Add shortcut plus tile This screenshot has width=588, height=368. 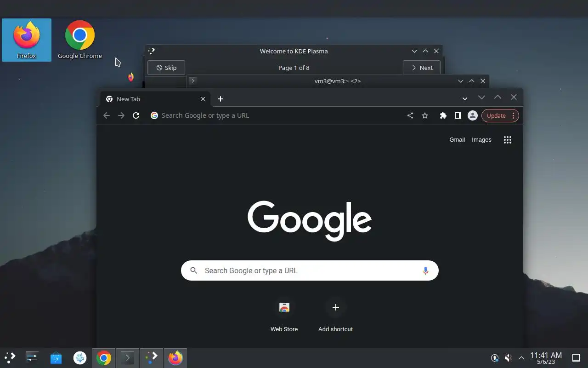coord(336,316)
